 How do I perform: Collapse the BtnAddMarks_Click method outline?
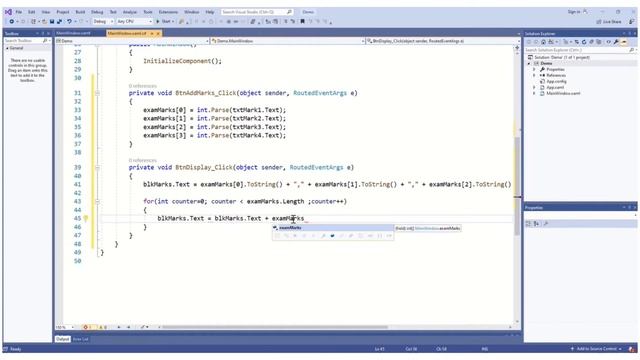point(97,93)
